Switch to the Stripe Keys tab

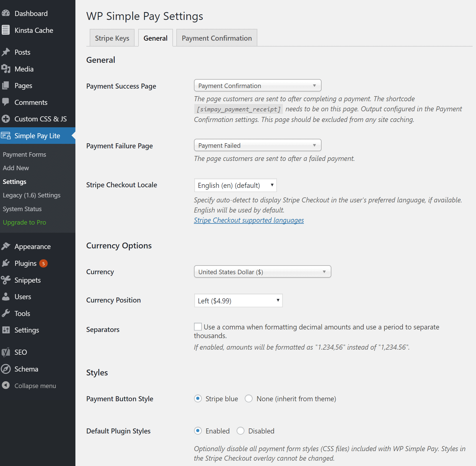coord(112,38)
